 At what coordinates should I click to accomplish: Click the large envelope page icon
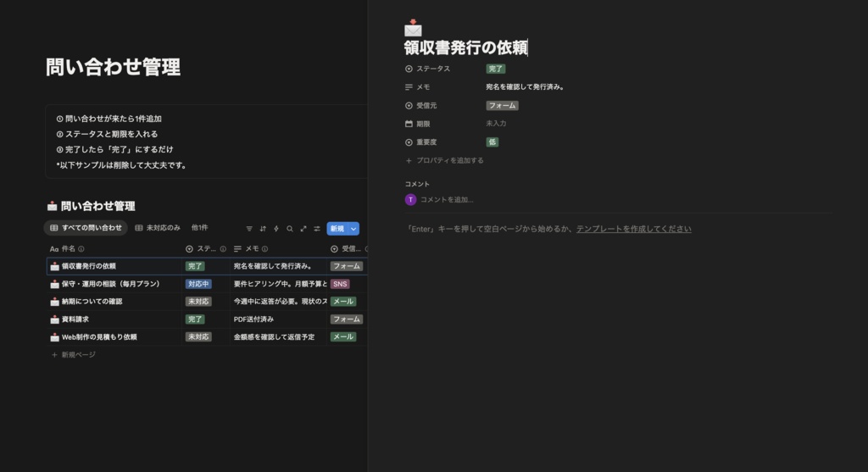pyautogui.click(x=413, y=28)
